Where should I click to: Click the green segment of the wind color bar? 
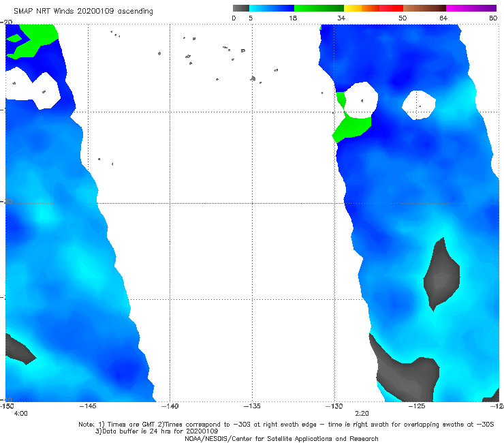coord(319,8)
